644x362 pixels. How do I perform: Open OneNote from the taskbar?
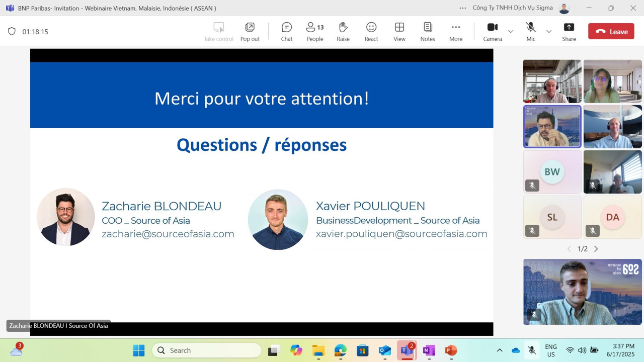[429, 350]
